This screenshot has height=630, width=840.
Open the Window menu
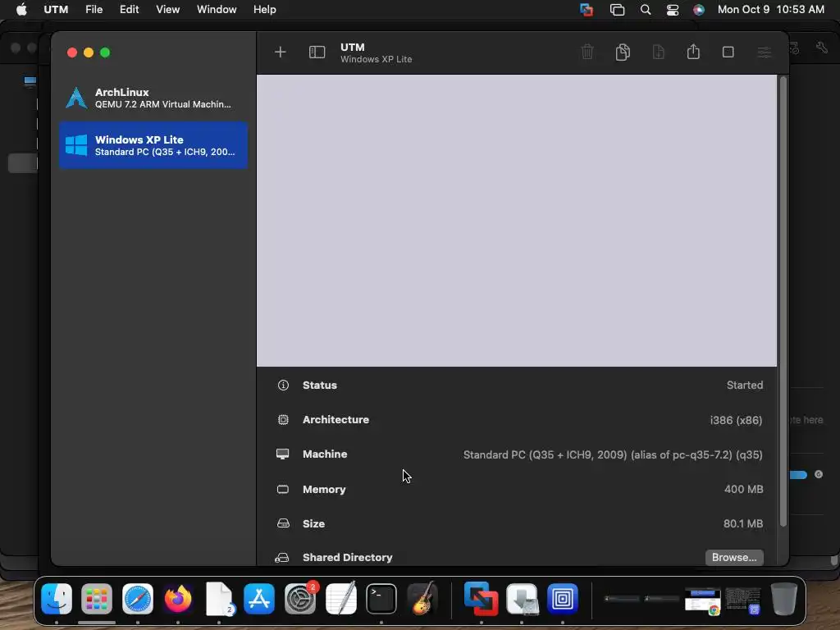(217, 10)
